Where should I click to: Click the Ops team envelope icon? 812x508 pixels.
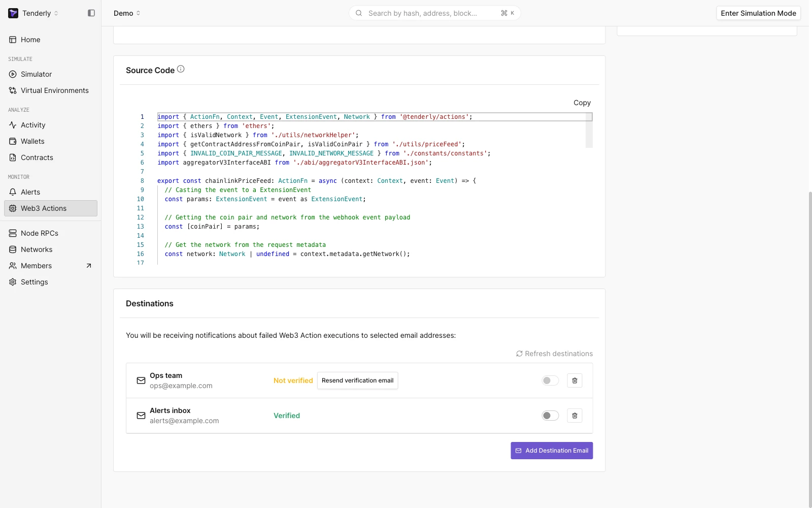pyautogui.click(x=141, y=380)
